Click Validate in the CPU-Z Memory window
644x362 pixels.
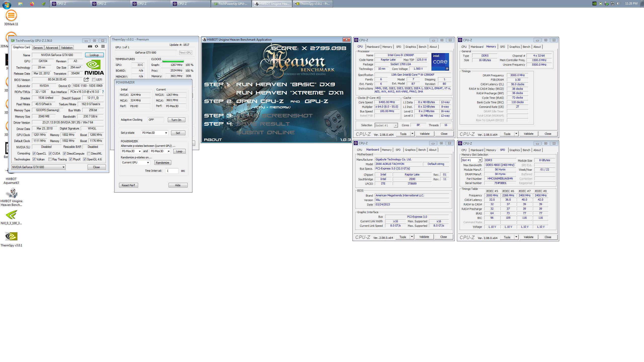coord(529,134)
